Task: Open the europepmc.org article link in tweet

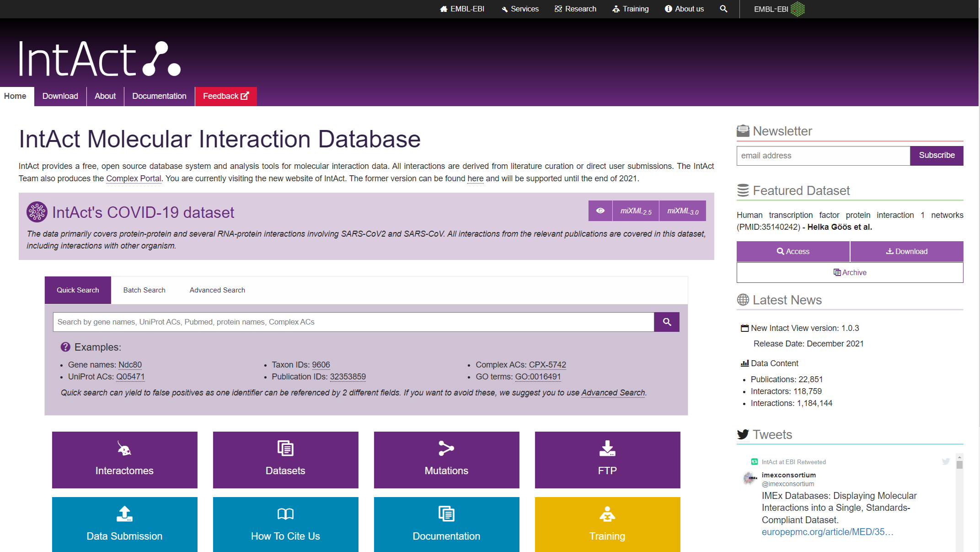Action: (x=827, y=532)
